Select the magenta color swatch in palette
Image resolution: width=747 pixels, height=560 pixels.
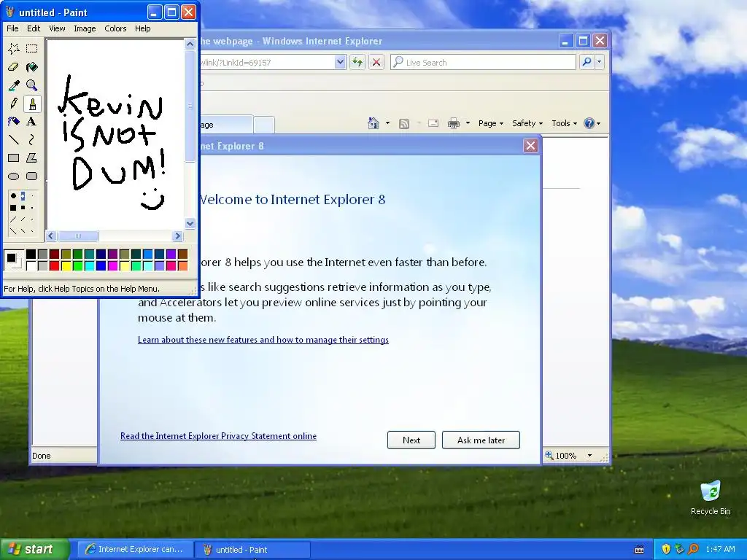[112, 265]
